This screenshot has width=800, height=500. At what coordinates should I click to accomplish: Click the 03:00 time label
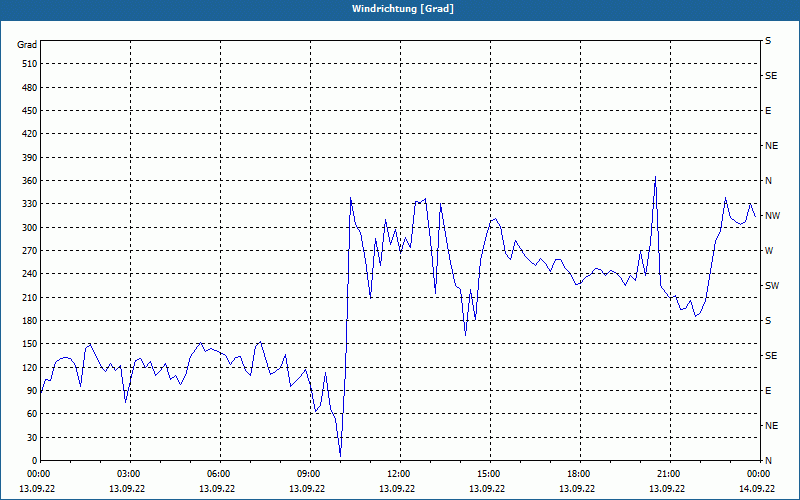pos(128,473)
